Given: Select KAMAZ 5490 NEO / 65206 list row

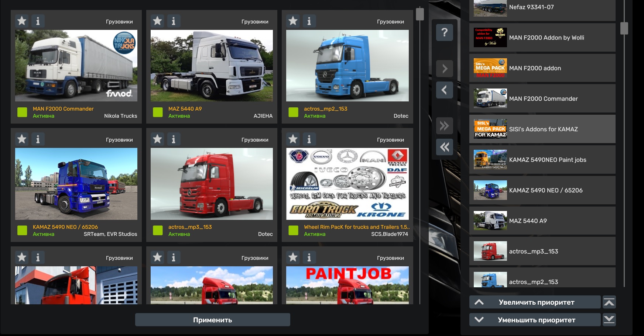Looking at the screenshot, I should pos(542,190).
